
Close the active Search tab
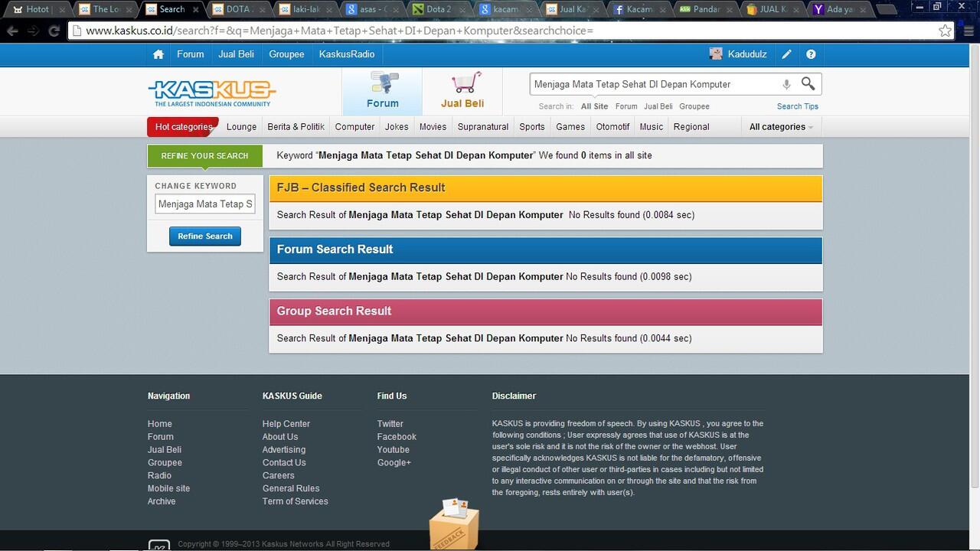point(195,9)
